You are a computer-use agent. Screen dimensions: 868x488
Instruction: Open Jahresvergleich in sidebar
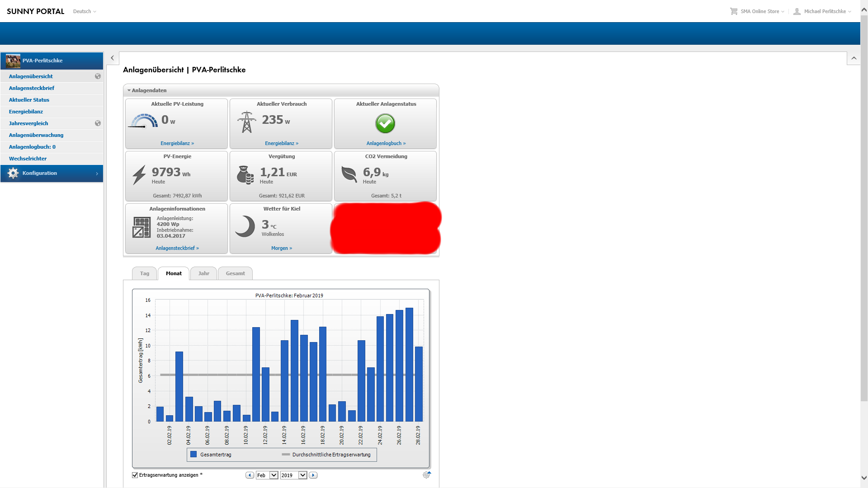(28, 123)
